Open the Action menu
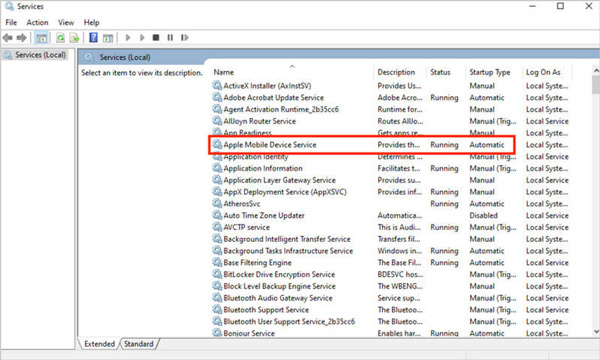 (37, 23)
